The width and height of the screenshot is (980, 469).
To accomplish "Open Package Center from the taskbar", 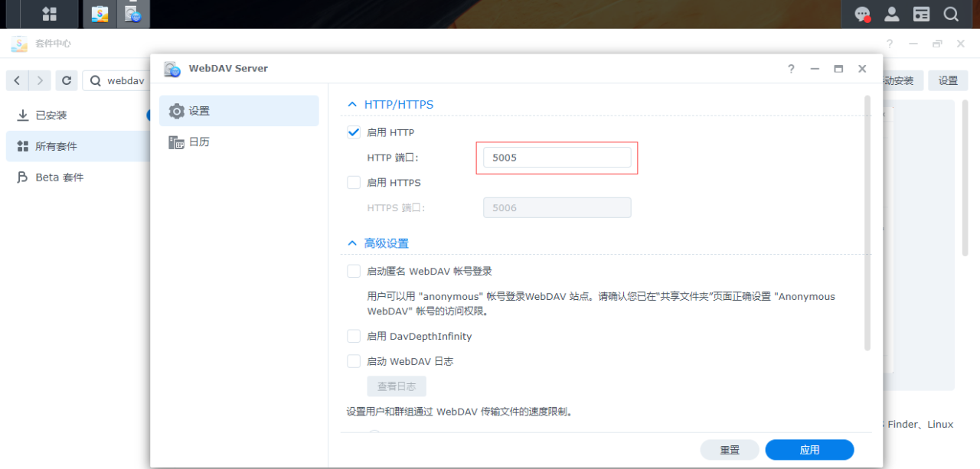I will point(99,14).
